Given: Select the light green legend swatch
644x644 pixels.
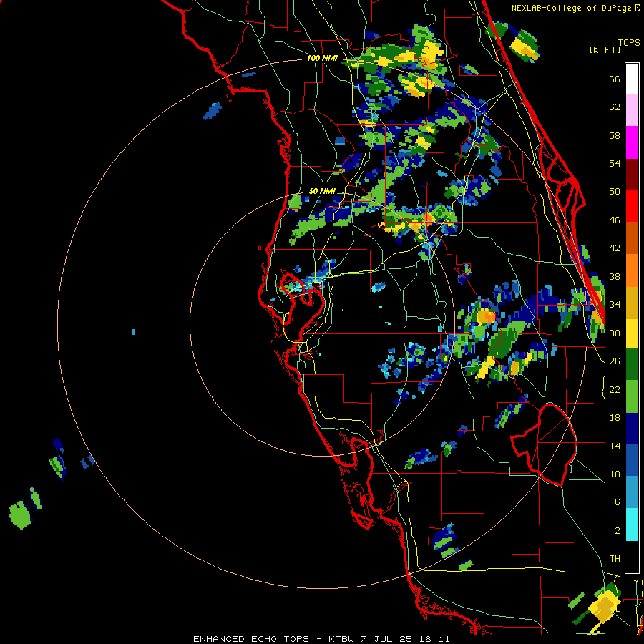Looking at the screenshot, I should point(632,396).
